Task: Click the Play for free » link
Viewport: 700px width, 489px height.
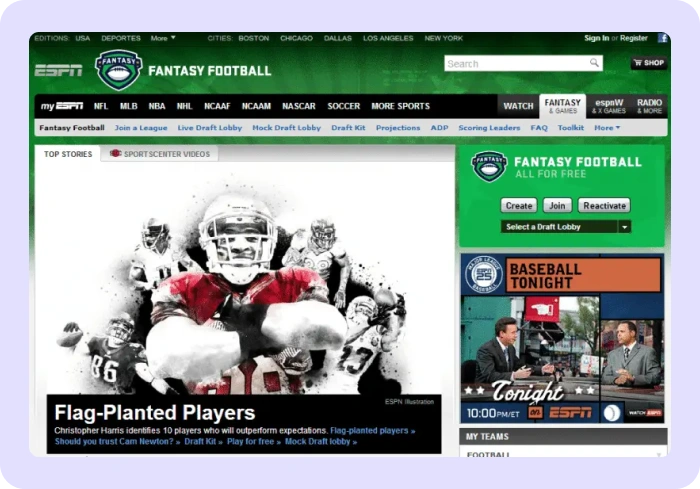Action: coord(254,441)
